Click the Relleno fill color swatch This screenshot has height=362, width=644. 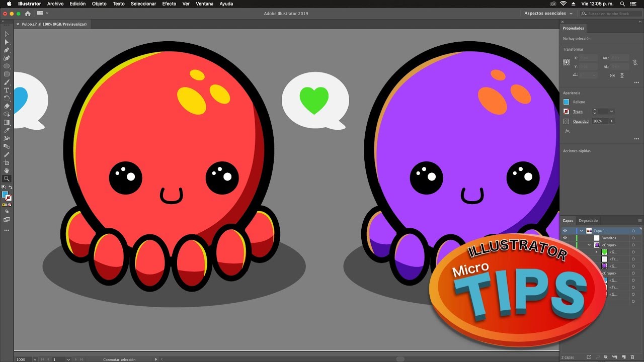pos(567,102)
